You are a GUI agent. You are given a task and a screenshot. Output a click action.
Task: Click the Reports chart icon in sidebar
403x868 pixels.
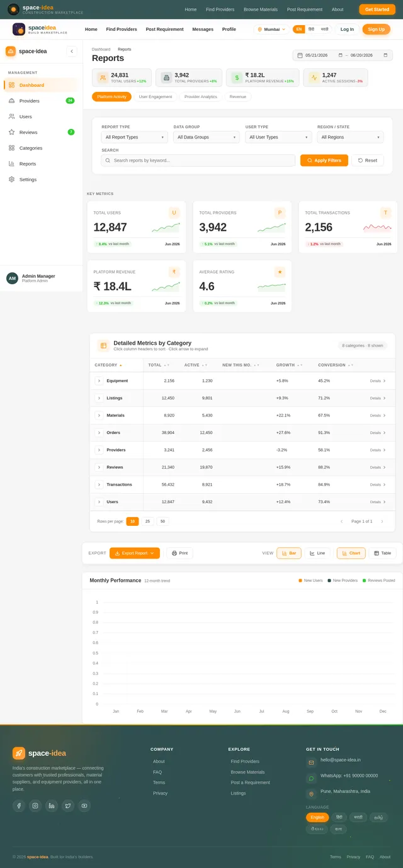(x=11, y=164)
